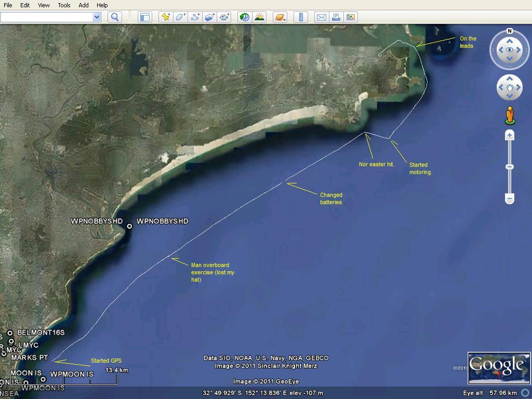Add an image overlay from toolbar
This screenshot has height=399, width=532.
pos(210,17)
